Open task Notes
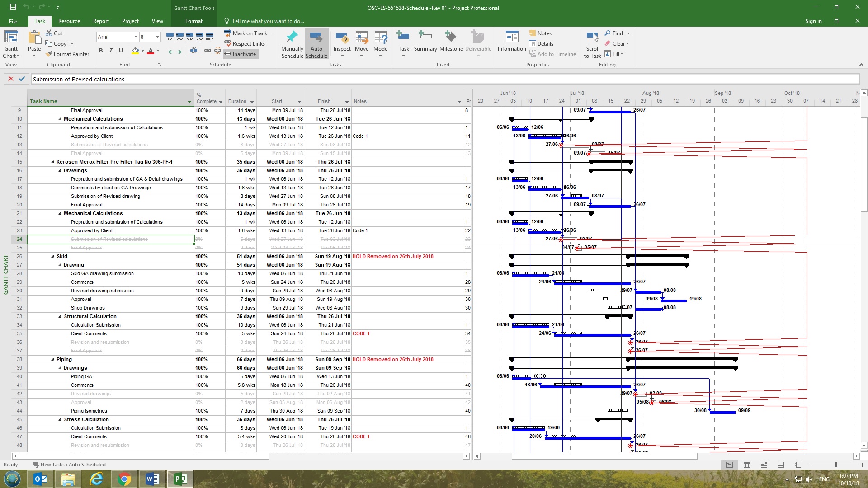 point(540,33)
